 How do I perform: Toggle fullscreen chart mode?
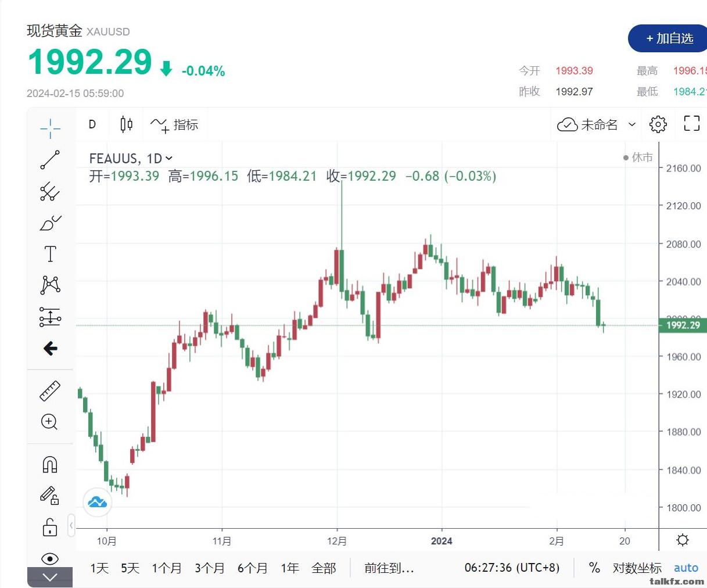(x=691, y=123)
